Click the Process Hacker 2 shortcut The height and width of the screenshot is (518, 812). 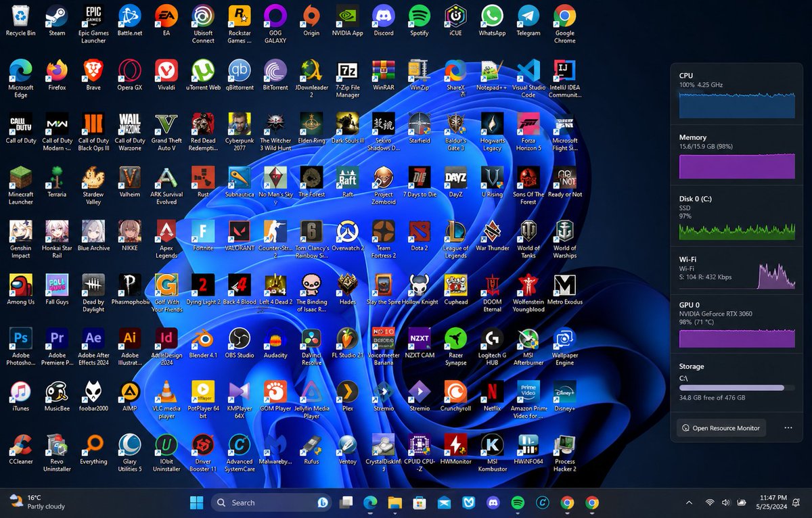pyautogui.click(x=564, y=453)
